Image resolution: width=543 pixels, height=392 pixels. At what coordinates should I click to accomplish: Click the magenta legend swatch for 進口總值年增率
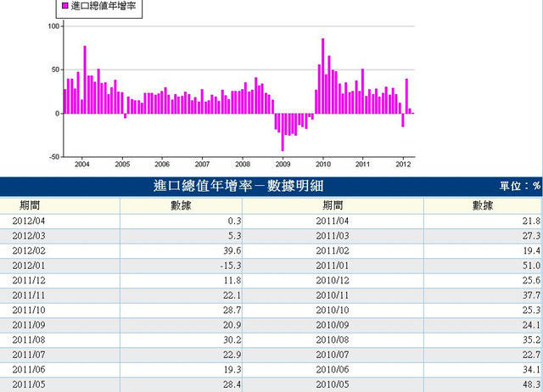(x=65, y=6)
